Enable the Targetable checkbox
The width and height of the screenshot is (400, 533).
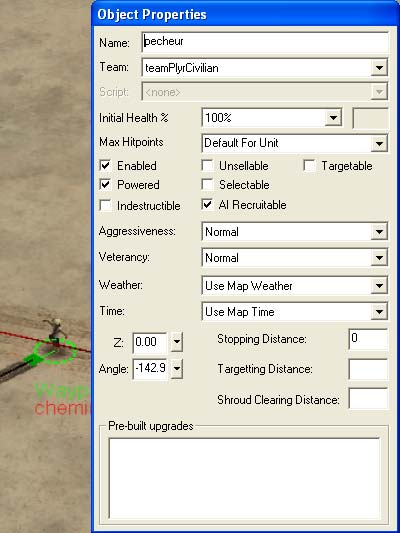[x=309, y=166]
